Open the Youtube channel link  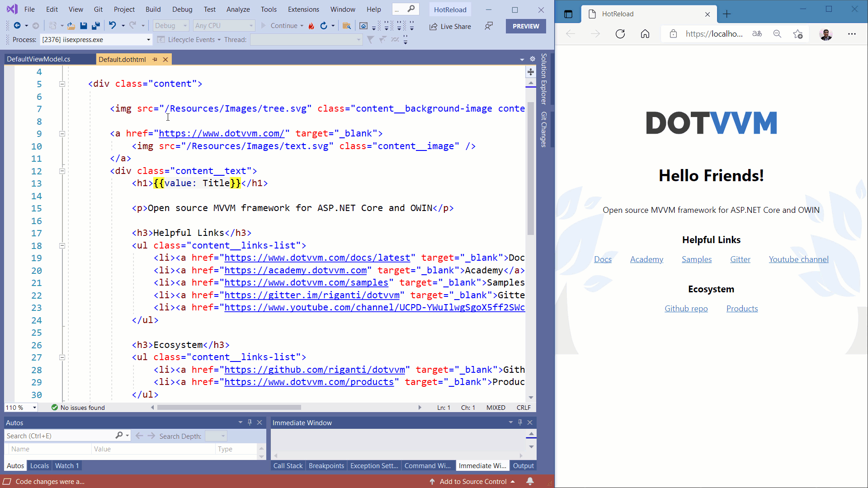point(798,259)
